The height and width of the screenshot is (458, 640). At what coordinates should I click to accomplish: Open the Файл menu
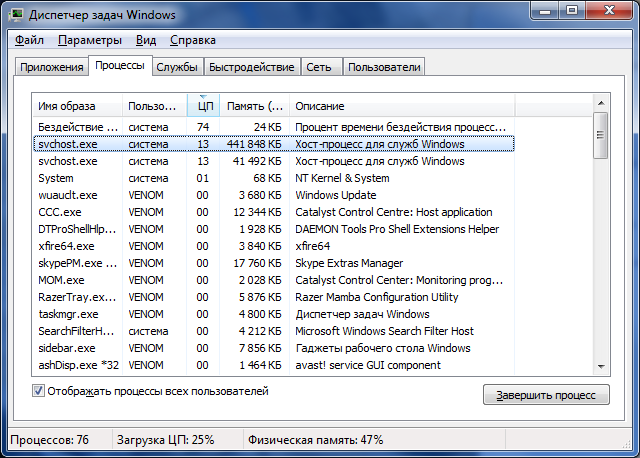point(29,40)
